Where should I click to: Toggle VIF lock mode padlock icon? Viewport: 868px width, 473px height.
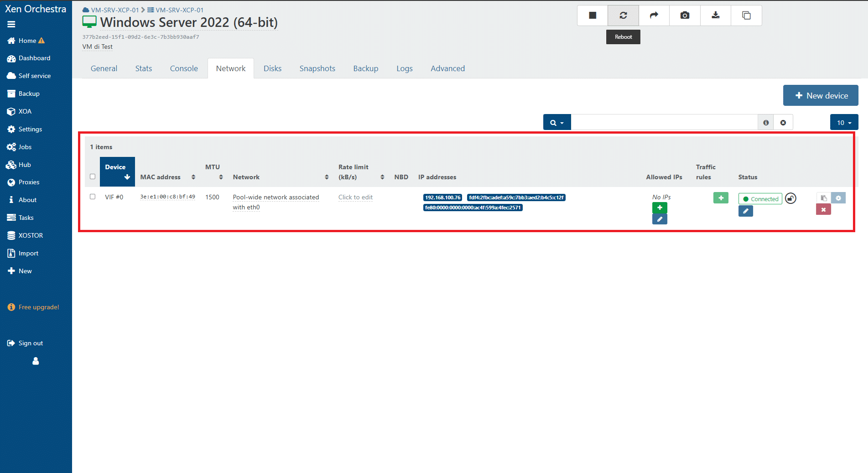(790, 198)
